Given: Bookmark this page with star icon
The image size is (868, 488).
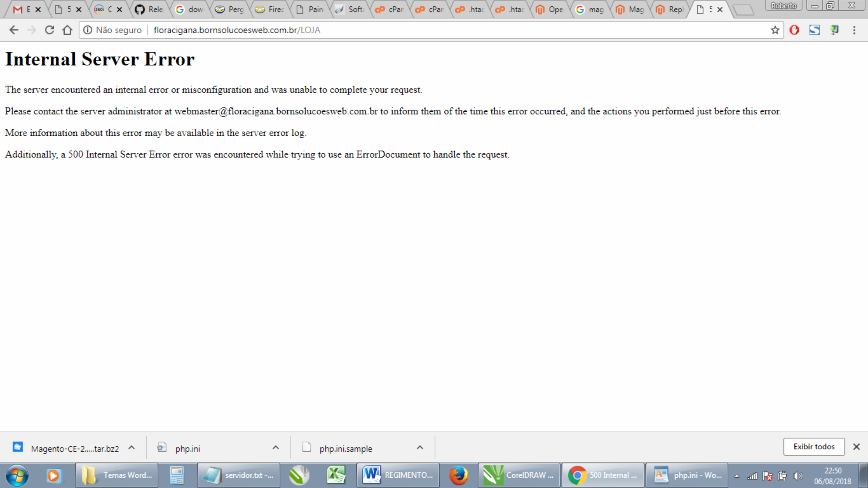Looking at the screenshot, I should tap(775, 30).
